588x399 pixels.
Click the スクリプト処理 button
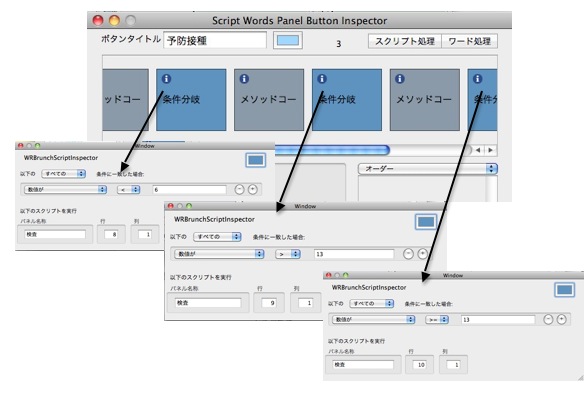[x=405, y=41]
